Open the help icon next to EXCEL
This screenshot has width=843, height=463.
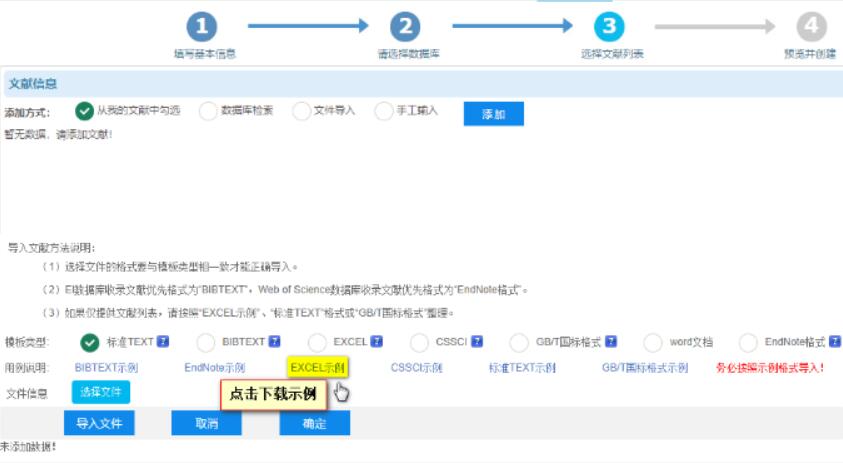click(376, 341)
